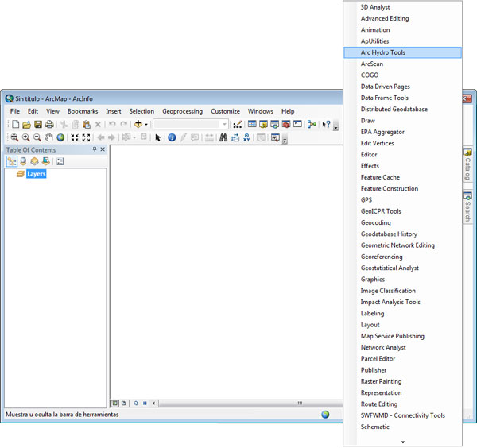Select the Layers data frame
Image resolution: width=477 pixels, height=448 pixels.
click(37, 174)
